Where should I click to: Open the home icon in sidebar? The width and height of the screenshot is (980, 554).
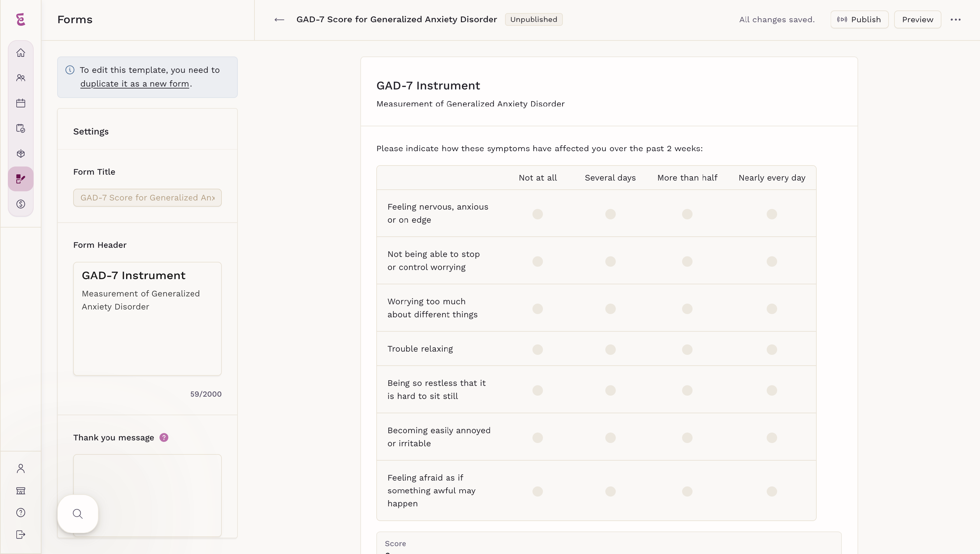[21, 53]
